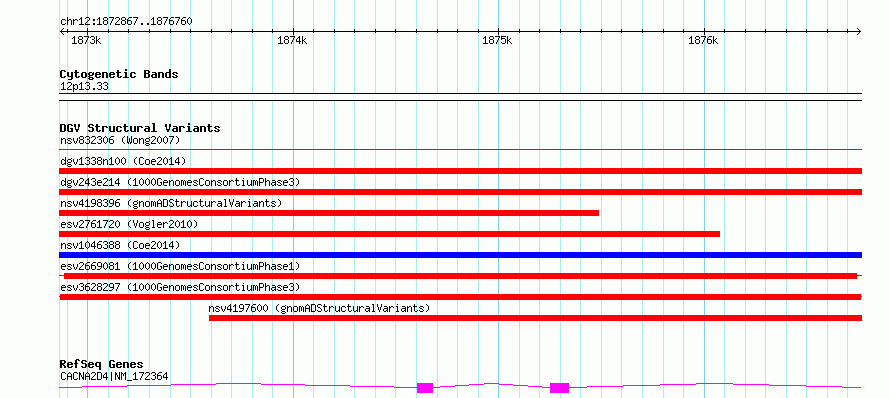Click the 1875k ruler tick mark
The image size is (890, 398).
point(498,31)
